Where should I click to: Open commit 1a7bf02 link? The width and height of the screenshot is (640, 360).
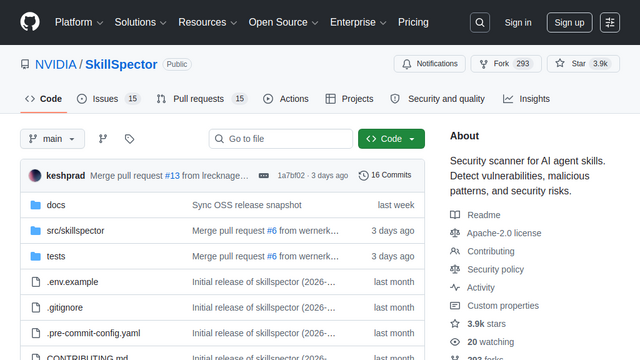tap(291, 176)
